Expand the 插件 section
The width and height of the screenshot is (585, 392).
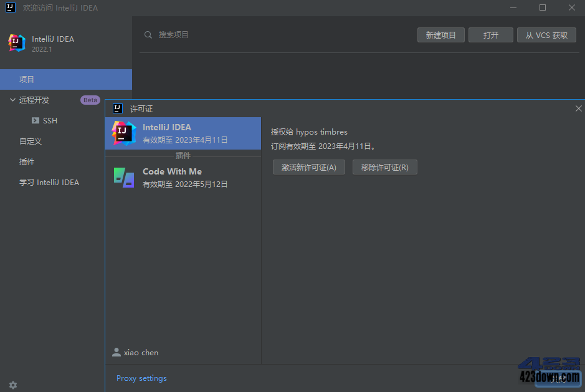coord(26,161)
